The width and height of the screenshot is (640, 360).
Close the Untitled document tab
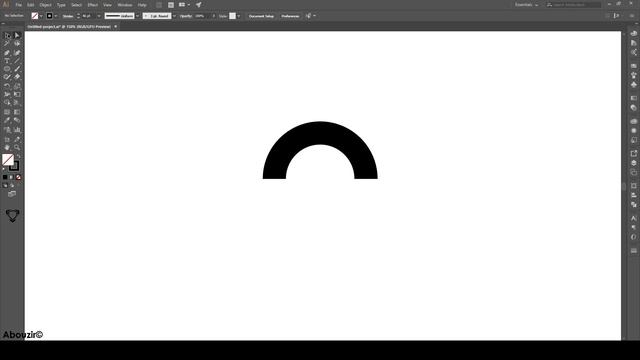[116, 27]
